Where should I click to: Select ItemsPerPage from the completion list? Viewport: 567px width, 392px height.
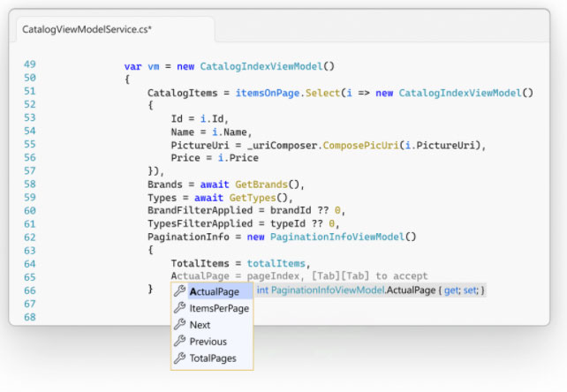tap(219, 308)
